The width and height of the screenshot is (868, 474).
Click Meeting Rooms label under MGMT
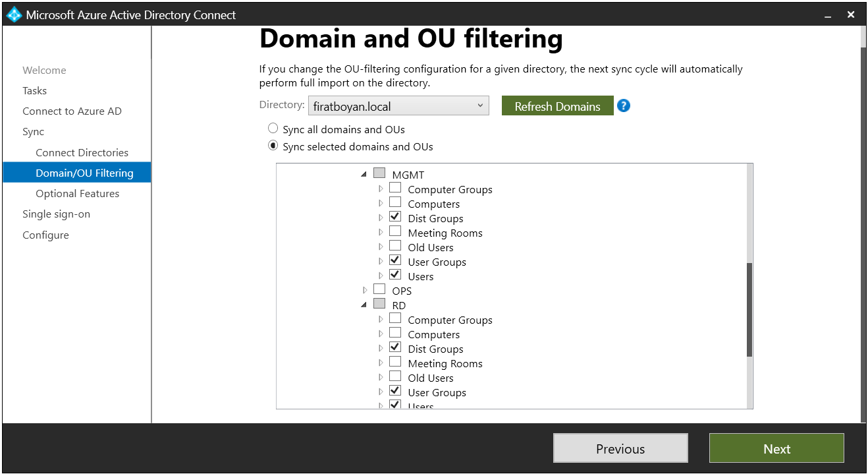click(x=445, y=233)
